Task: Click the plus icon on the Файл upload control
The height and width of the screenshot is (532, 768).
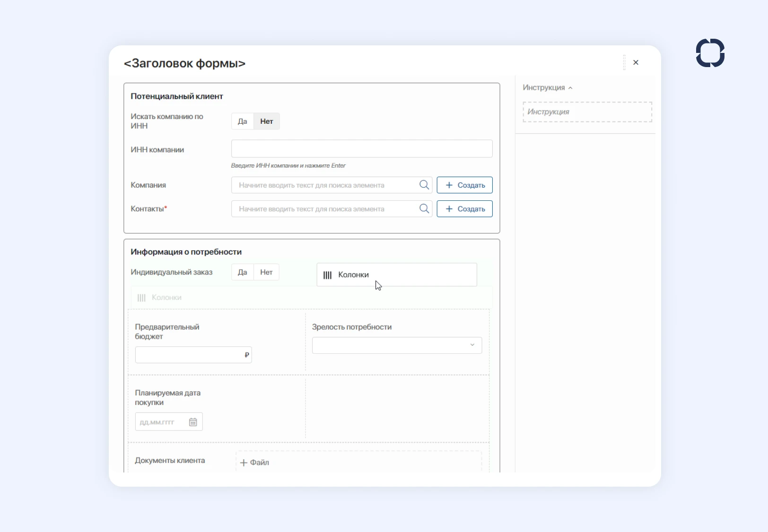Action: point(243,463)
